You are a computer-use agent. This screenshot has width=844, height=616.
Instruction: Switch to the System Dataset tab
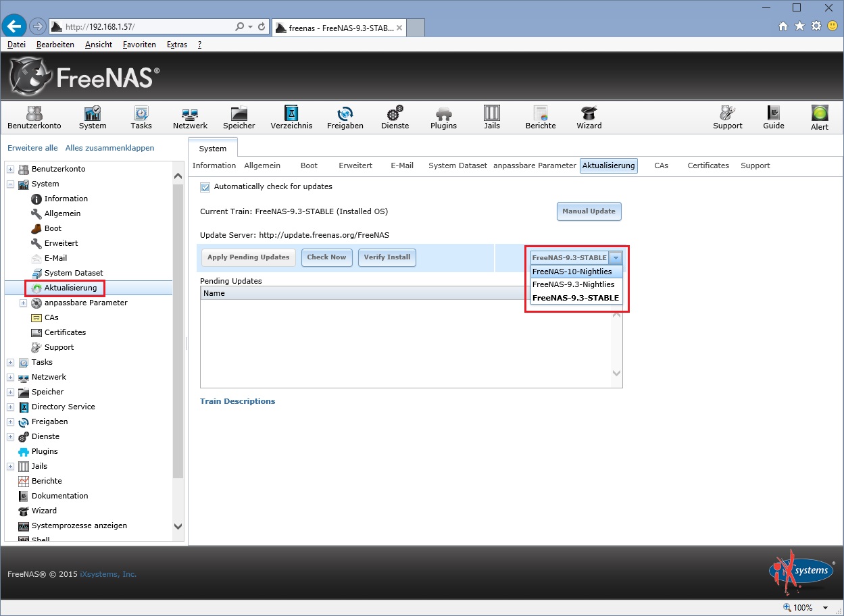click(457, 165)
